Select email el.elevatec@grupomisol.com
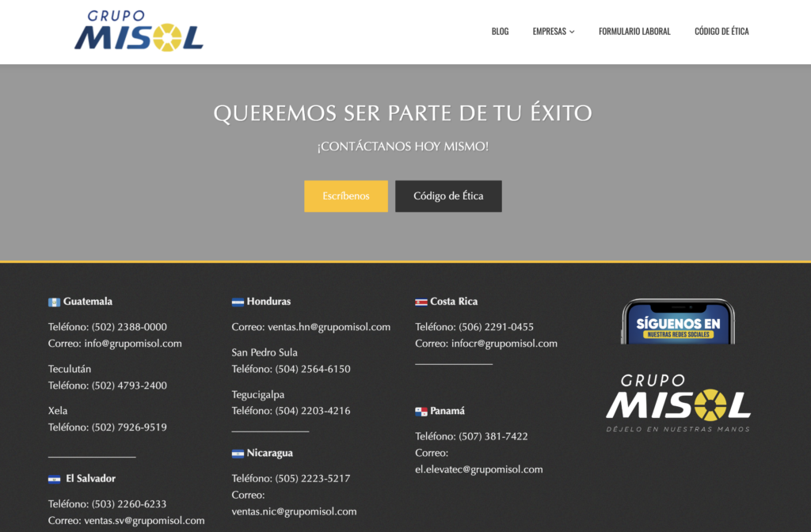The image size is (811, 532). click(479, 469)
